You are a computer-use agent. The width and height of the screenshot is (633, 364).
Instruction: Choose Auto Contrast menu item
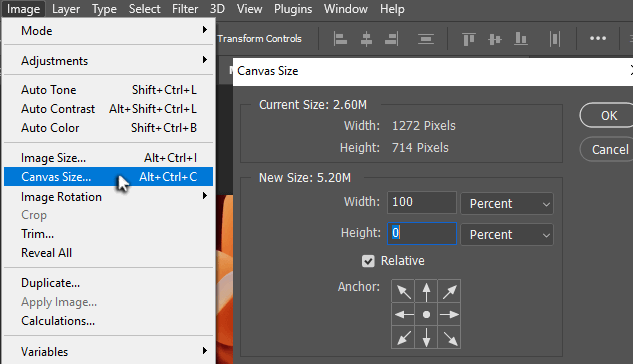pos(109,109)
